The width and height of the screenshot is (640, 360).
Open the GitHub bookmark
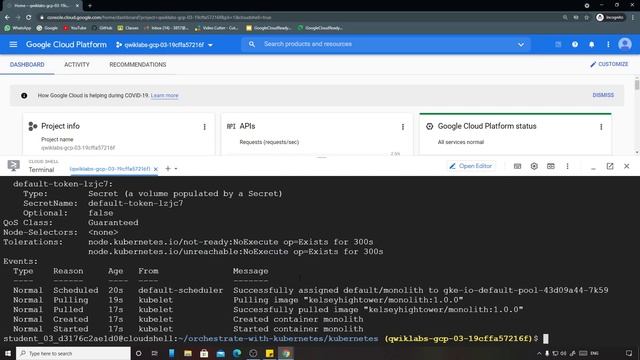click(102, 28)
